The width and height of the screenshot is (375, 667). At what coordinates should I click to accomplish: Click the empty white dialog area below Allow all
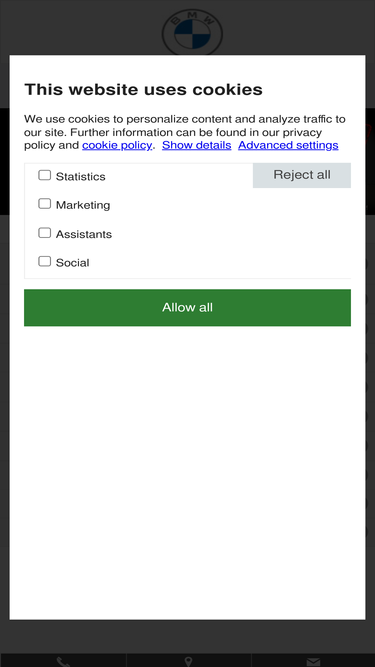coord(188,472)
